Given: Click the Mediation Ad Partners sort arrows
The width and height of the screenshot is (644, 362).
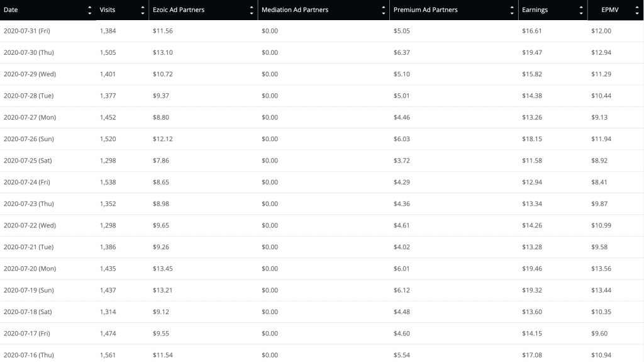Looking at the screenshot, I should click(x=383, y=10).
